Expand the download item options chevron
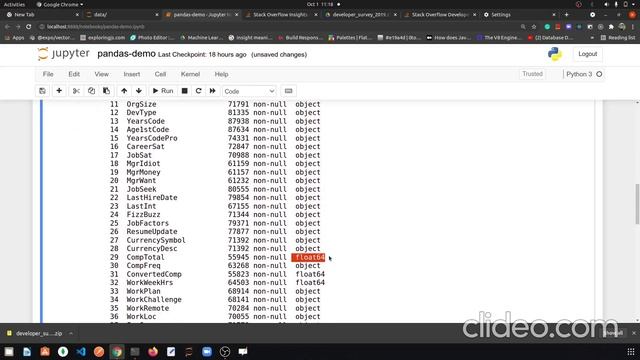The width and height of the screenshot is (640, 360). tap(71, 333)
